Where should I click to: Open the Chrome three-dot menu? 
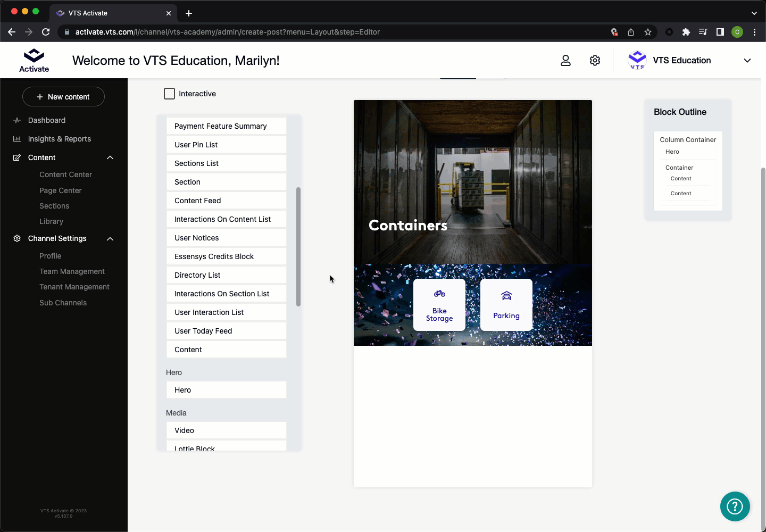click(754, 32)
